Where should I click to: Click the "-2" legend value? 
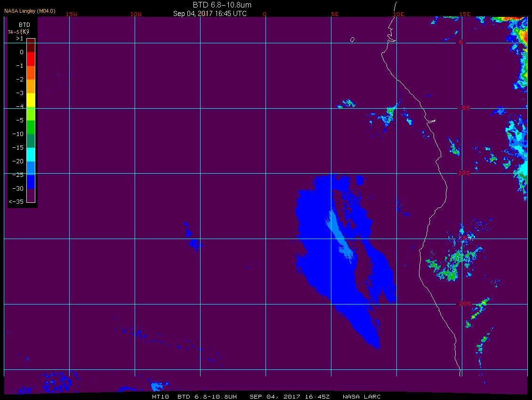pyautogui.click(x=20, y=80)
